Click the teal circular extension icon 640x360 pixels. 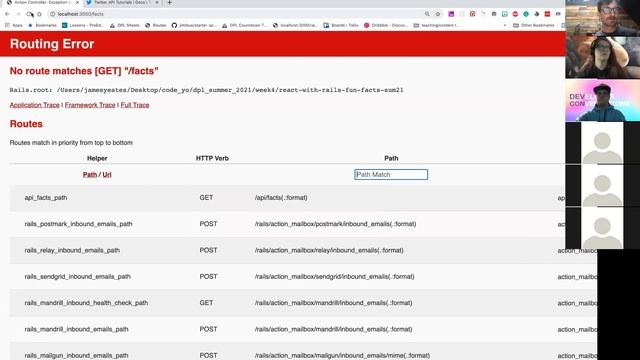[x=526, y=14]
